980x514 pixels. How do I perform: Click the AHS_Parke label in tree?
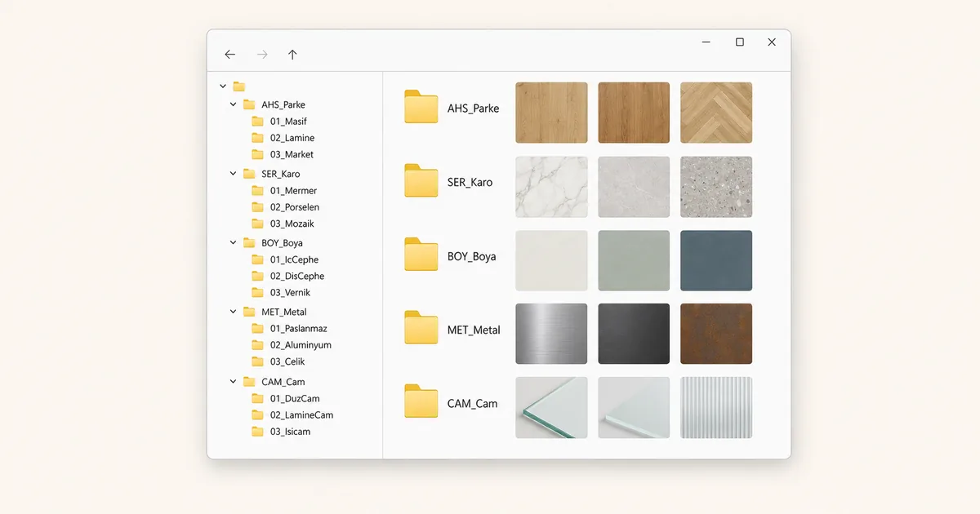[x=283, y=104]
